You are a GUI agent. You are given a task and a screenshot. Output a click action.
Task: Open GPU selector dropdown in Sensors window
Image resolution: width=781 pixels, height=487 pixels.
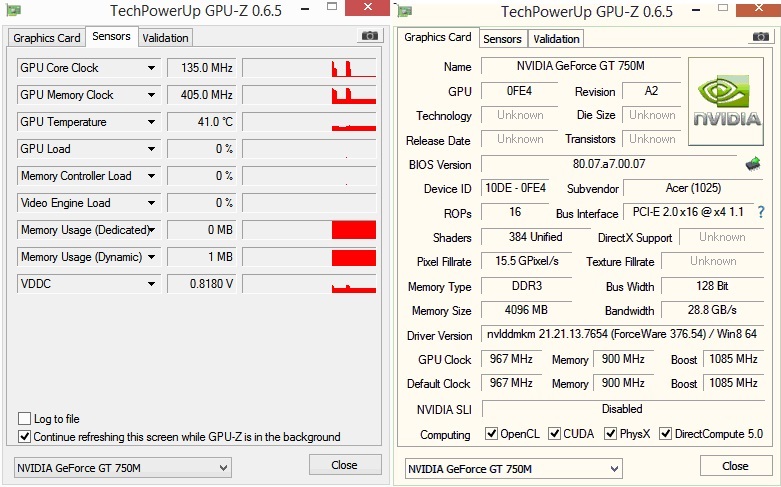point(223,468)
